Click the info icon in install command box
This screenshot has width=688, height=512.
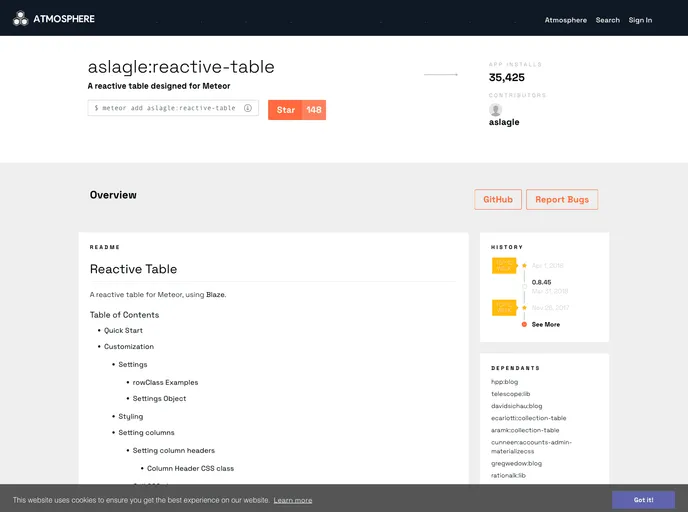(248, 108)
